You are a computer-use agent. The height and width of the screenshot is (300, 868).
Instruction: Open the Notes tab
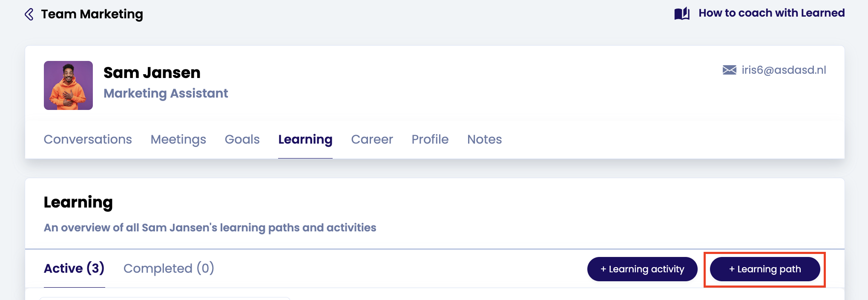tap(484, 139)
